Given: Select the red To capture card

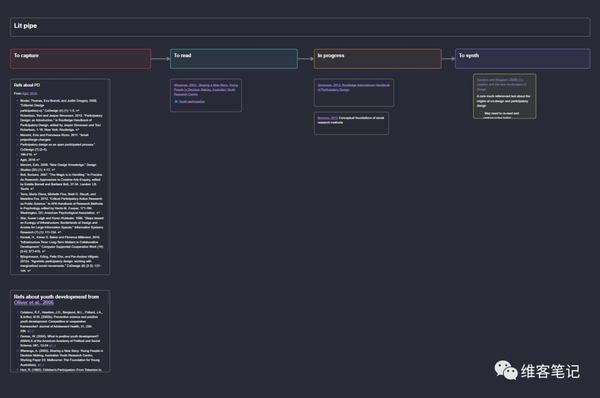Looking at the screenshot, I should pyautogui.click(x=80, y=59).
